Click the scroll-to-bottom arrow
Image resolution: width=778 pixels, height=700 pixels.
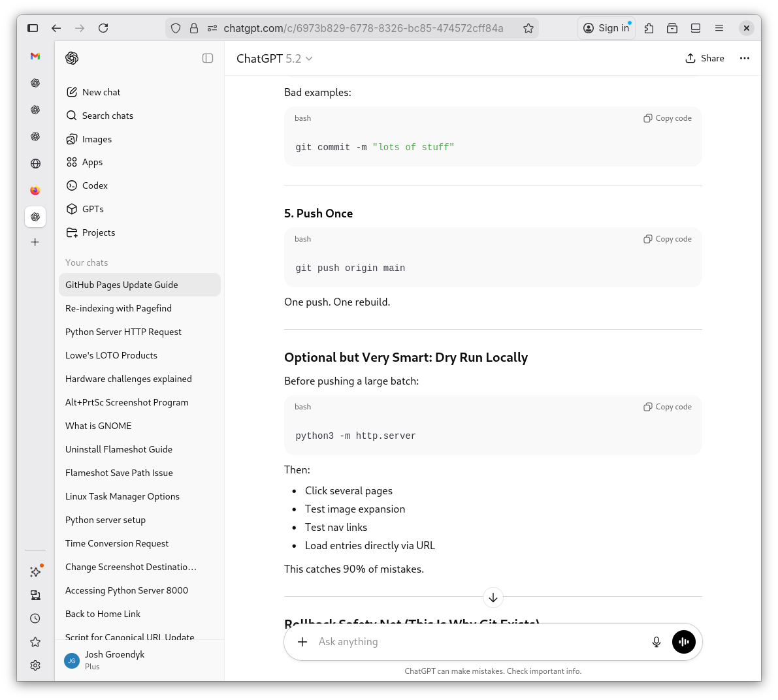pos(493,597)
